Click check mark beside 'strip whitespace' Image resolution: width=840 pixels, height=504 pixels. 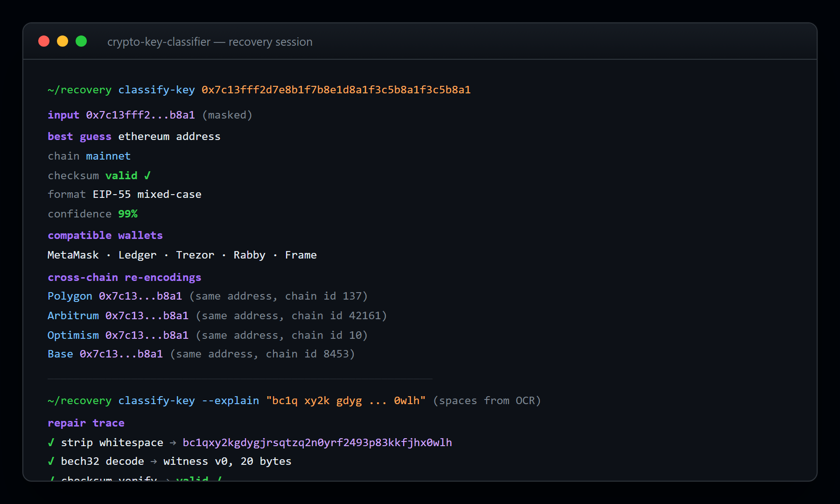coord(51,442)
